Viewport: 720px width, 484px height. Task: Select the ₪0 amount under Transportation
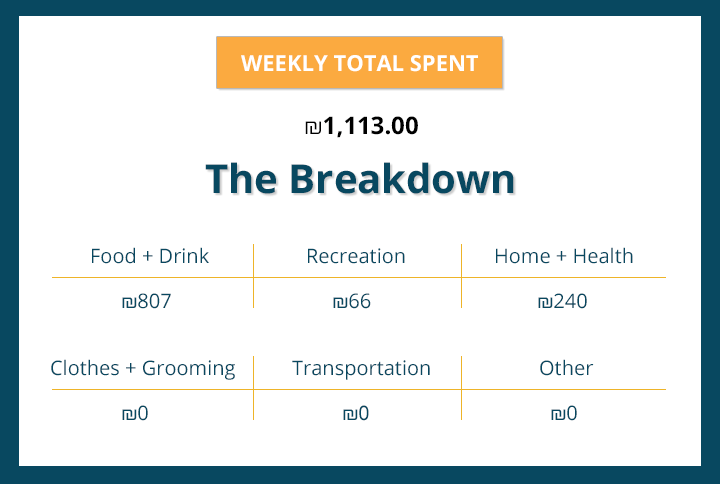tap(356, 413)
